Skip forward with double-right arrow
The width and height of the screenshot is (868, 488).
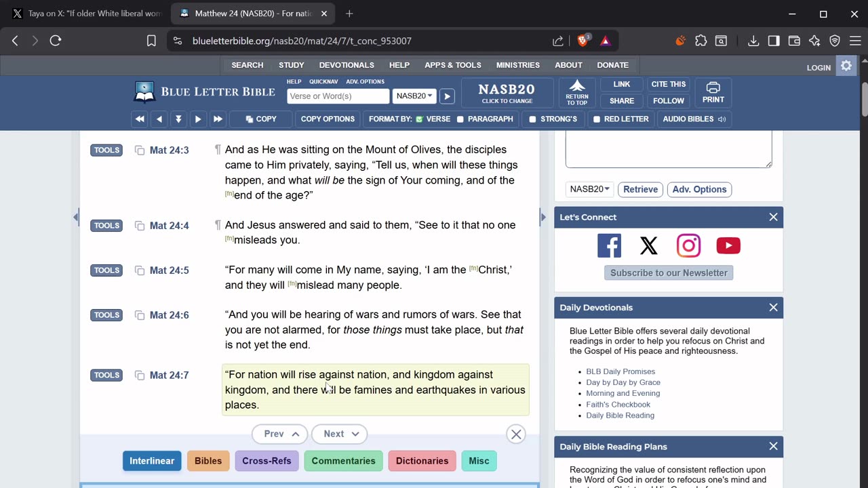point(218,119)
